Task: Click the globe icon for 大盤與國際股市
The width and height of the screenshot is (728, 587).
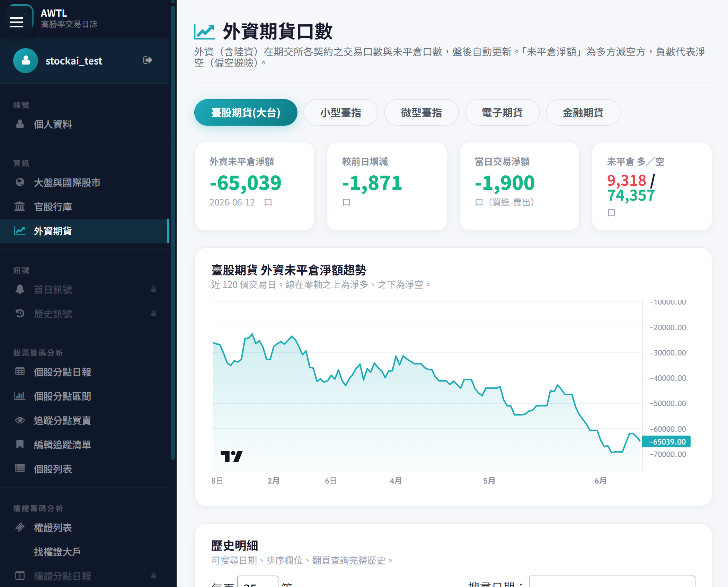Action: (x=20, y=182)
